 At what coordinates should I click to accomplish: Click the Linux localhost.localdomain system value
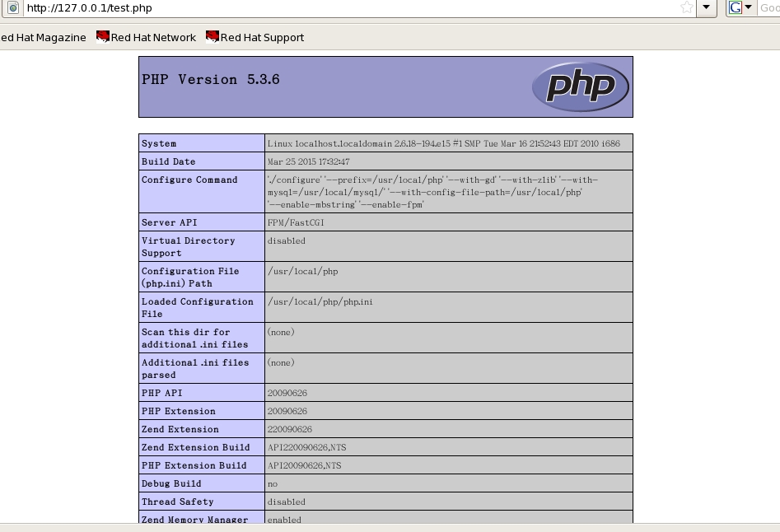[x=444, y=143]
